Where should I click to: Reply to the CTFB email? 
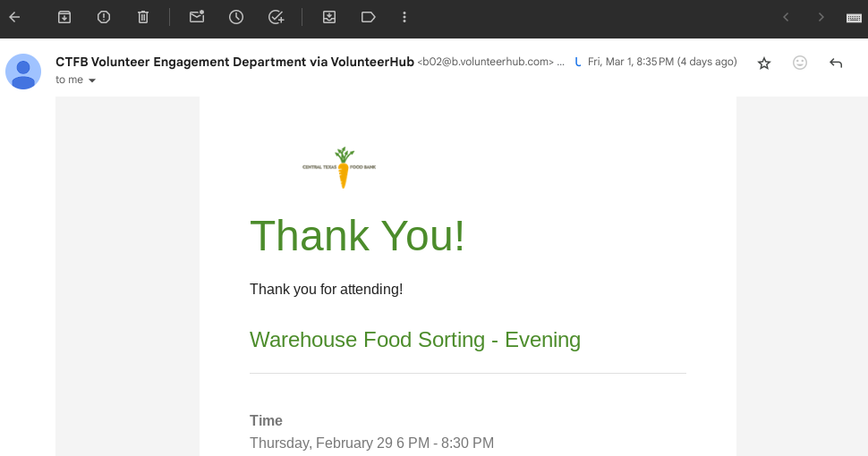point(836,63)
